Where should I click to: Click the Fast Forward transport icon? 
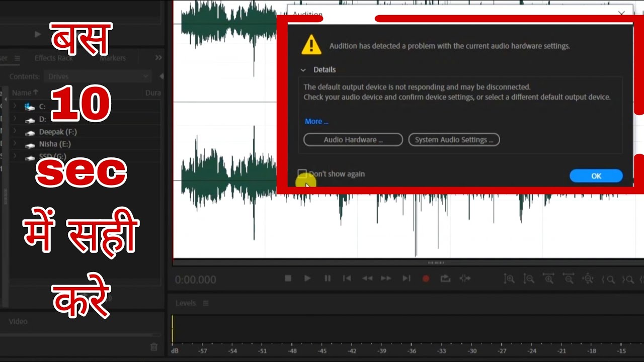click(x=386, y=278)
